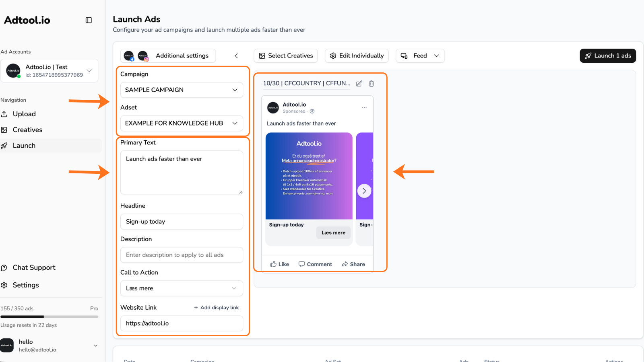Click the first carousel creative image
The image size is (644, 362).
(x=309, y=176)
